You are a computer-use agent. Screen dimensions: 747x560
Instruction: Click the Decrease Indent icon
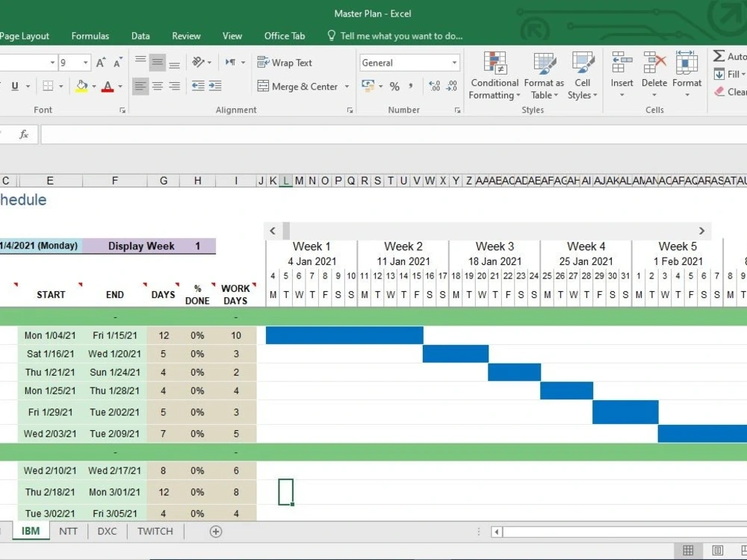click(198, 86)
